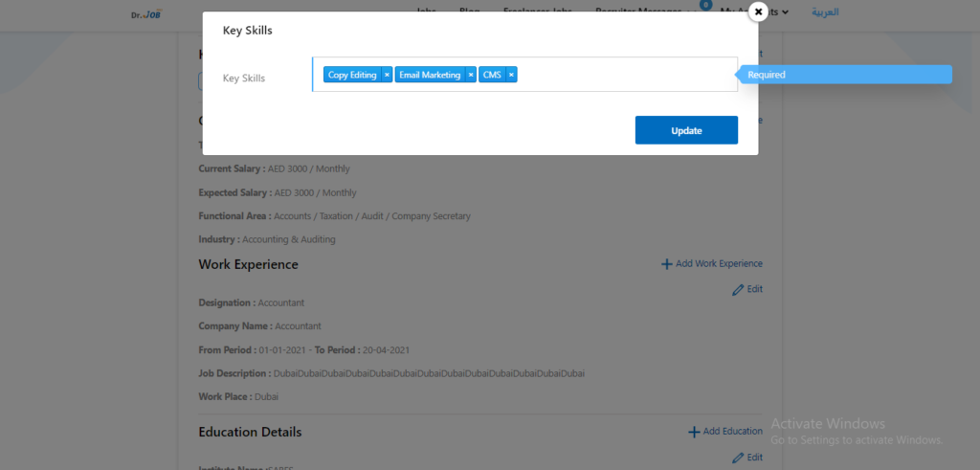Open the My Account dropdown arrow
Viewport: 980px width, 470px height.
785,11
